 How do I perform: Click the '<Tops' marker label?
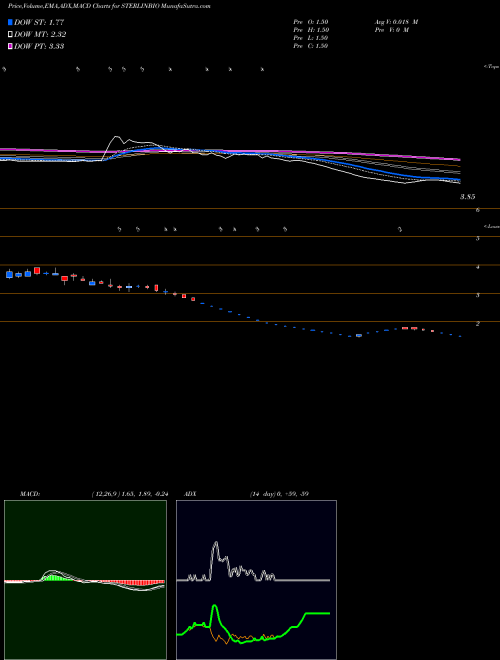pos(491,67)
